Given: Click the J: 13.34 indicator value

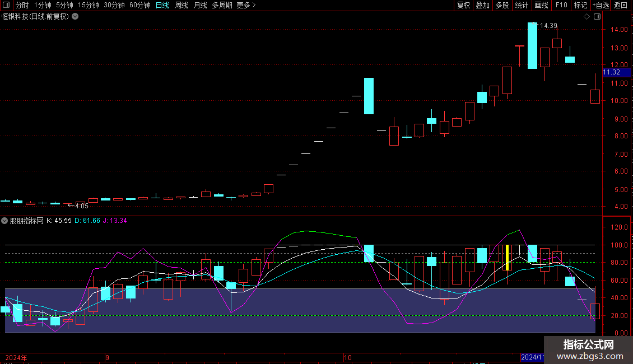Looking at the screenshot, I should click(x=115, y=221).
